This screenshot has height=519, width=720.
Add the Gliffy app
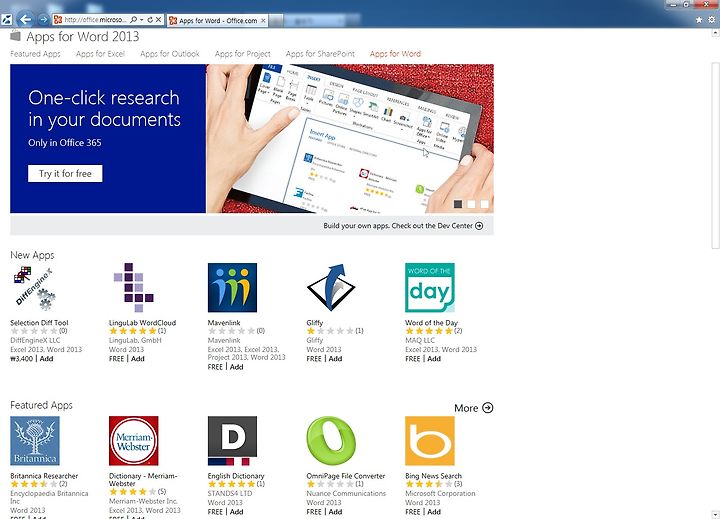click(335, 359)
